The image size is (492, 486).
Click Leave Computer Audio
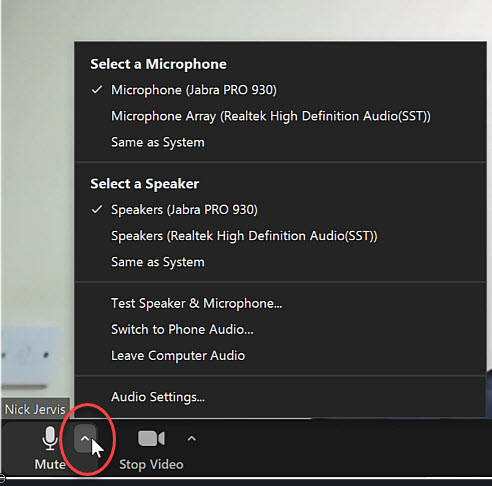click(x=178, y=356)
